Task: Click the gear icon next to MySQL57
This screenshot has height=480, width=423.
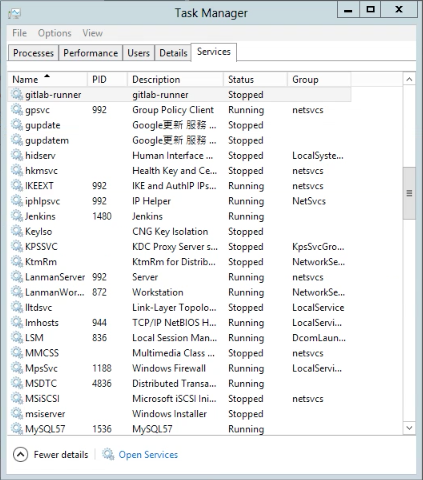Action: coord(17,428)
